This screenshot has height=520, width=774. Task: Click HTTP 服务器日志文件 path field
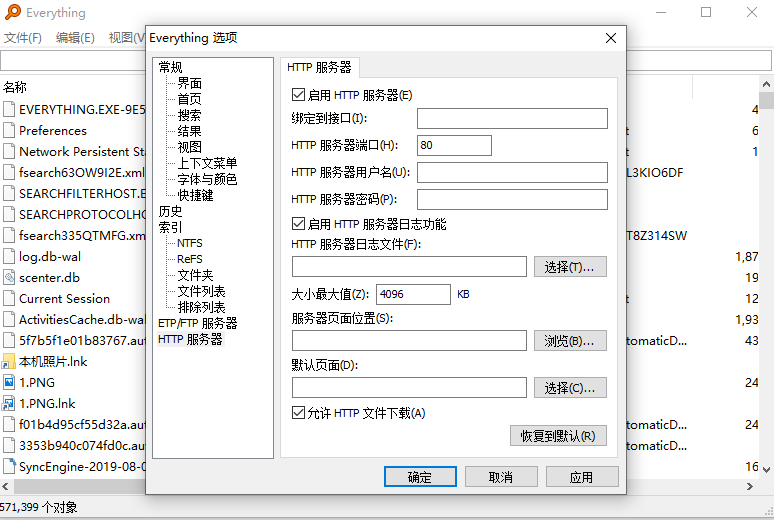(x=409, y=267)
